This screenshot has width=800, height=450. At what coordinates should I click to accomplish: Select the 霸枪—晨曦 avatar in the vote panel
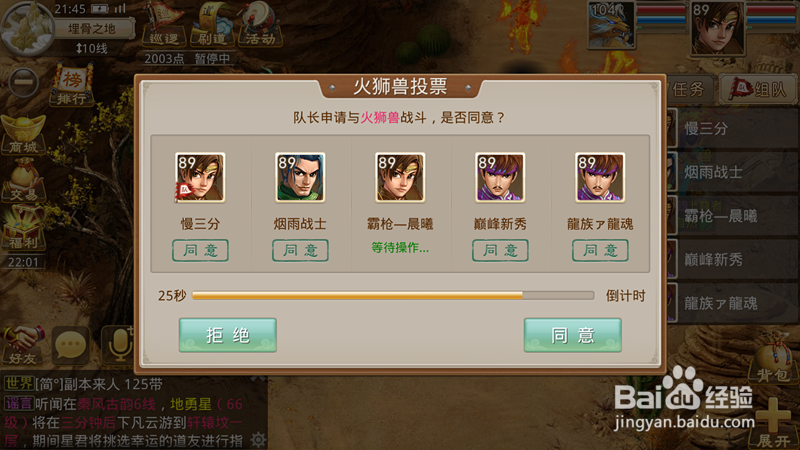[x=399, y=177]
